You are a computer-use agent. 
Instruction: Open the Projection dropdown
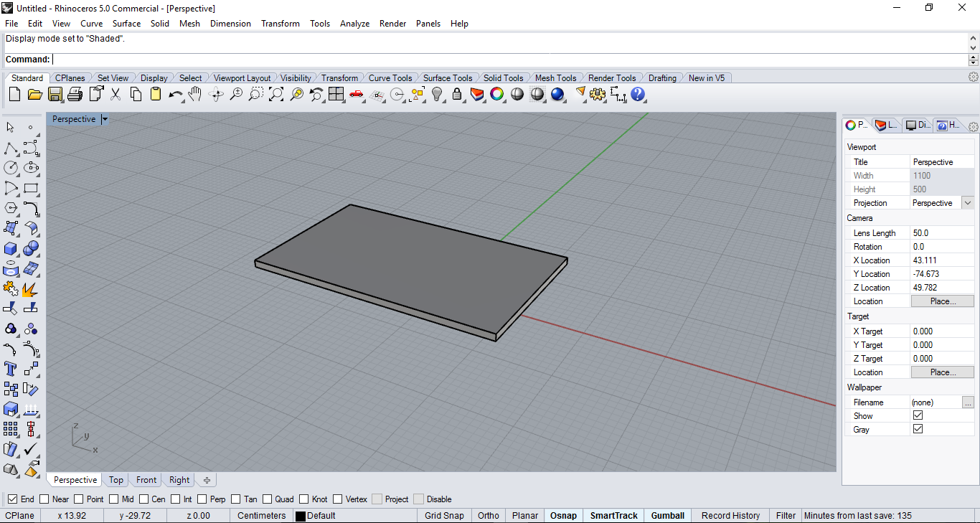point(968,203)
